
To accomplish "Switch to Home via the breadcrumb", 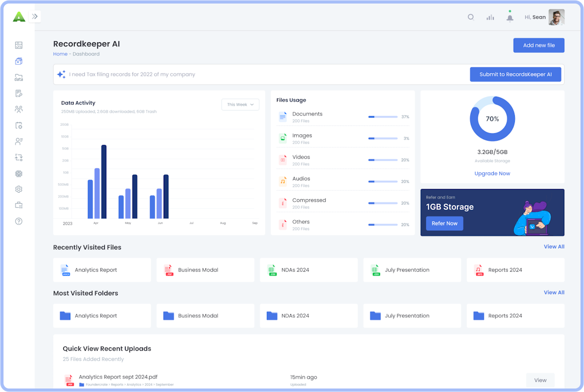I will 60,54.
